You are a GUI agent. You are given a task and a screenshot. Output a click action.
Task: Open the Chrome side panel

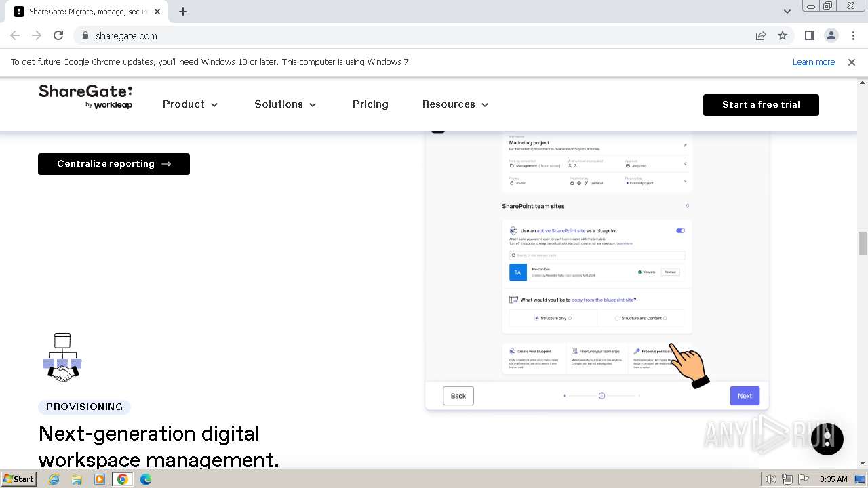[x=810, y=35]
